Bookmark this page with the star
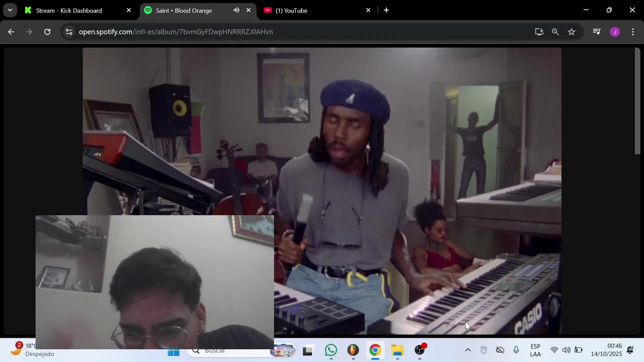This screenshot has height=362, width=644. [x=572, y=32]
